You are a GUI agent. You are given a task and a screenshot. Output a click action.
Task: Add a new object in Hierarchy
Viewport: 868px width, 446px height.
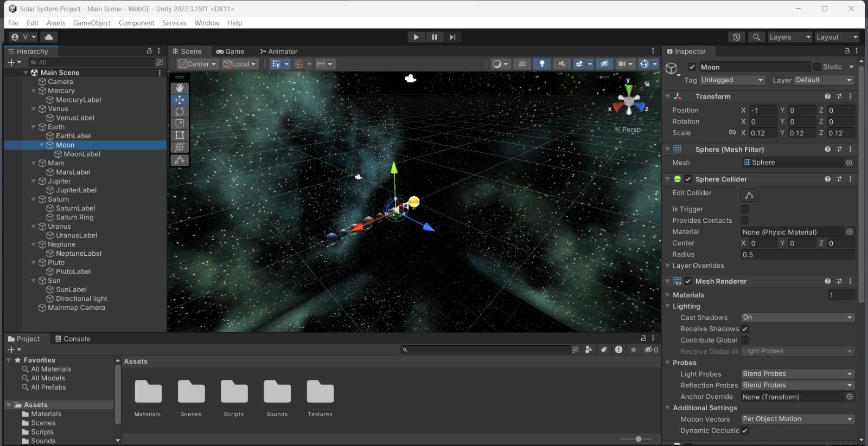(x=14, y=62)
